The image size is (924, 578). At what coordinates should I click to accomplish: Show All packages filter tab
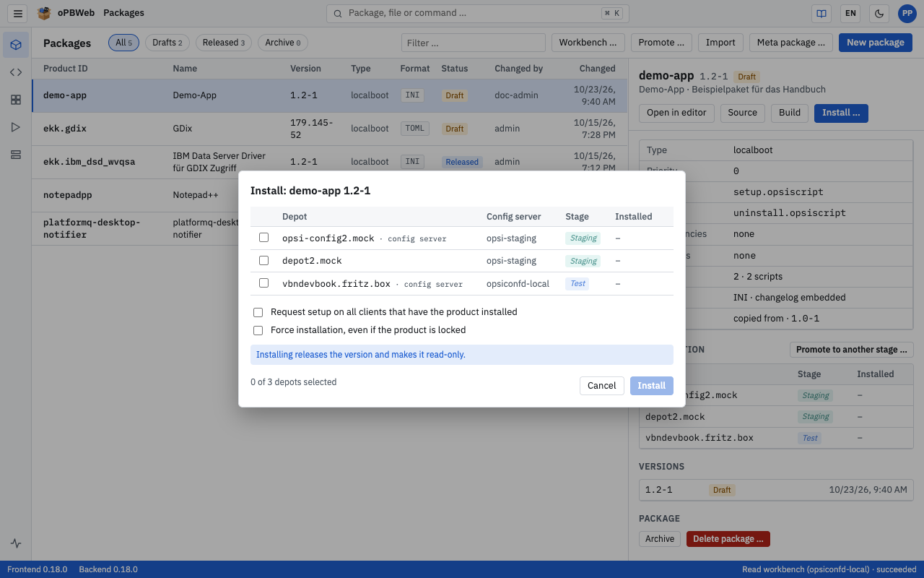(124, 43)
